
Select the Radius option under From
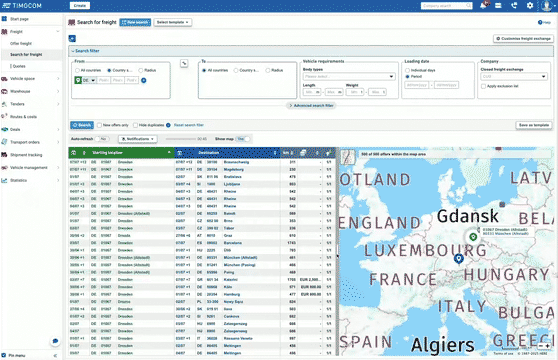pyautogui.click(x=141, y=70)
